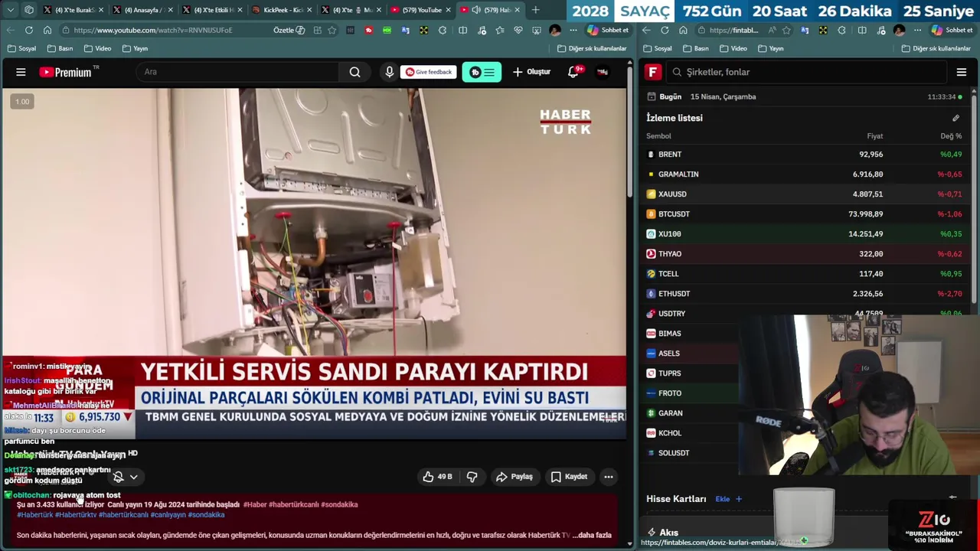The width and height of the screenshot is (980, 551).
Task: Click the YouTube address bar URL
Action: click(x=153, y=30)
